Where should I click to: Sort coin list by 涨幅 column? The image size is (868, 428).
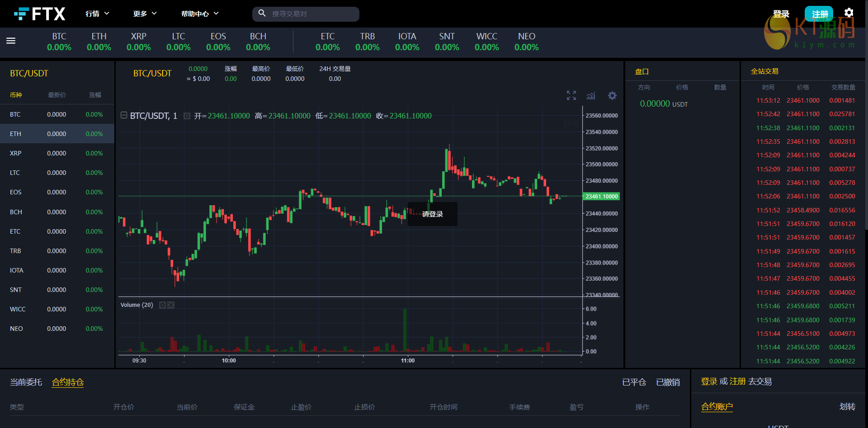[95, 95]
